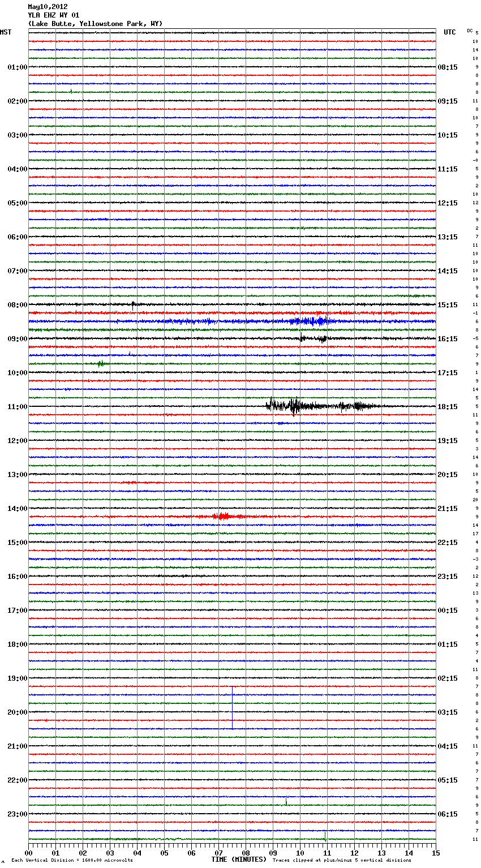
Task: Click the "17:00" MST row label
Action: click(18, 611)
